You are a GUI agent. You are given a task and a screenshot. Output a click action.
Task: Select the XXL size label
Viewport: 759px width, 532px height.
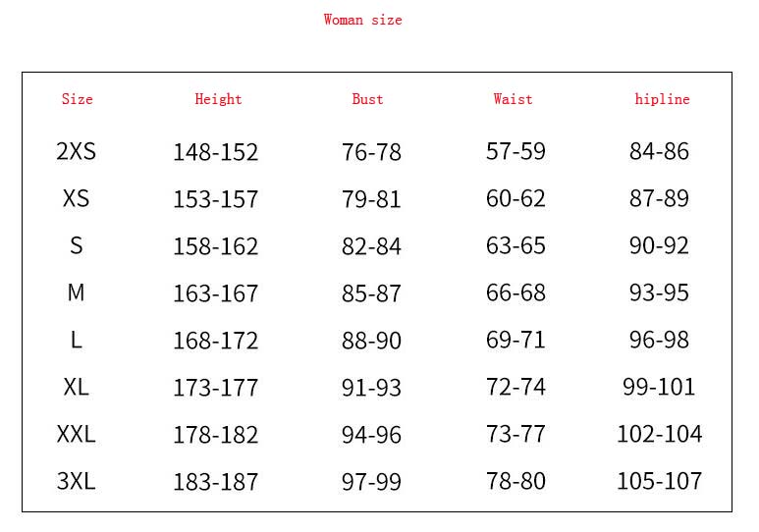[76, 434]
